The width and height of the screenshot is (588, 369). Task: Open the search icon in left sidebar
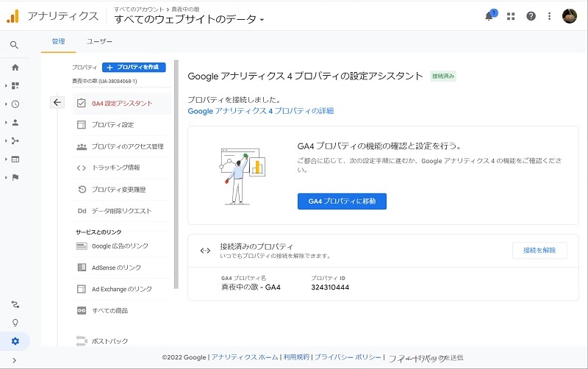coord(14,45)
